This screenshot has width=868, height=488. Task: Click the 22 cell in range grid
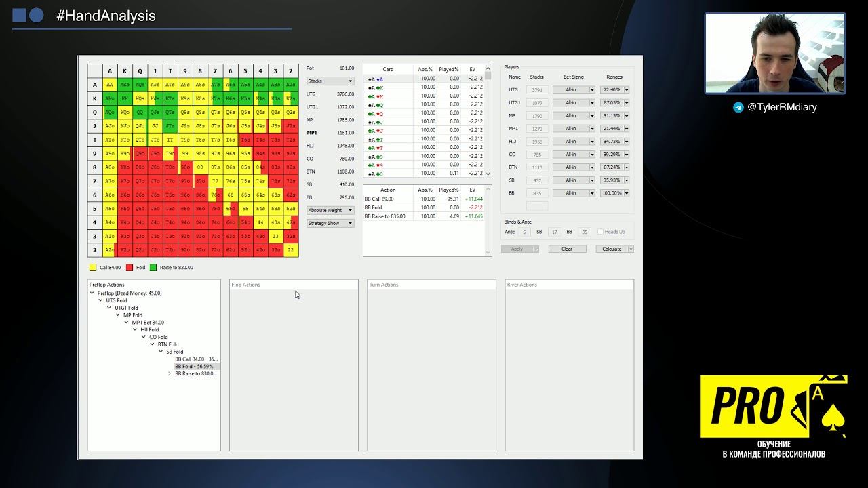[x=290, y=250]
